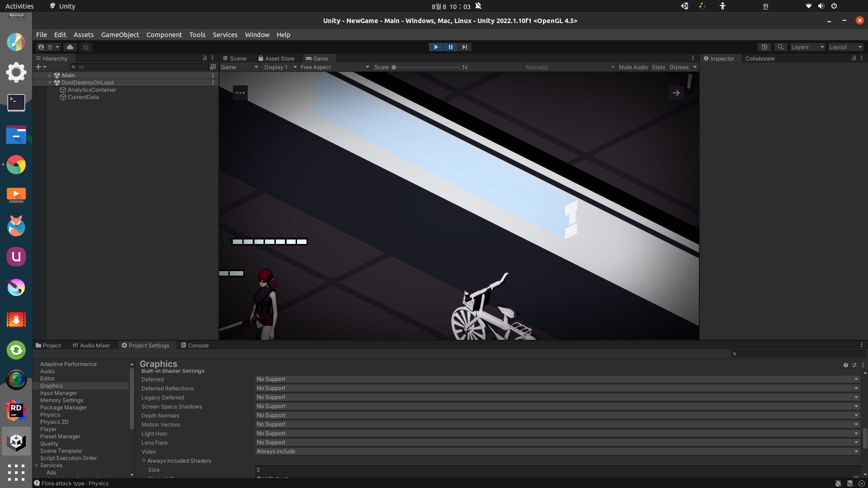Viewport: 868px width, 488px height.
Task: Open the DontDestroyOnLoad scene options menu
Action: click(213, 83)
